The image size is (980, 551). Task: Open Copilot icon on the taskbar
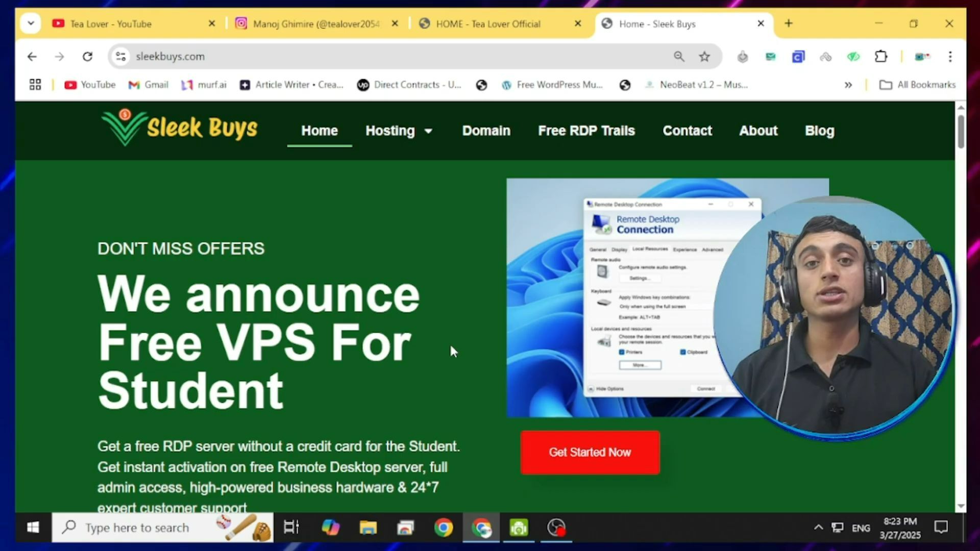[x=330, y=528]
